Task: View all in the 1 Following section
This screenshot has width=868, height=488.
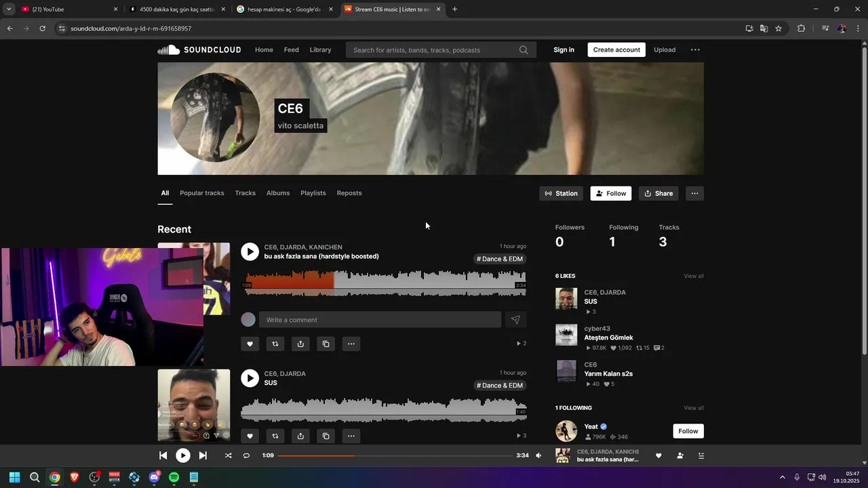Action: (693, 408)
